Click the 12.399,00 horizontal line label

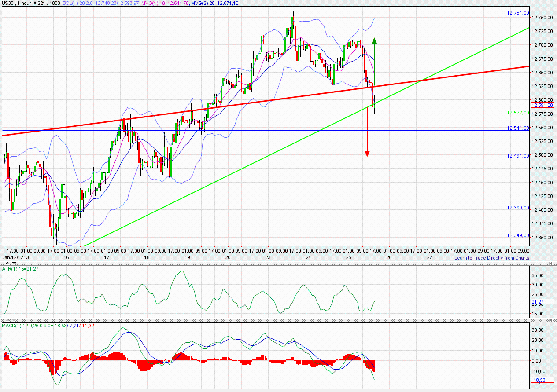pos(518,208)
